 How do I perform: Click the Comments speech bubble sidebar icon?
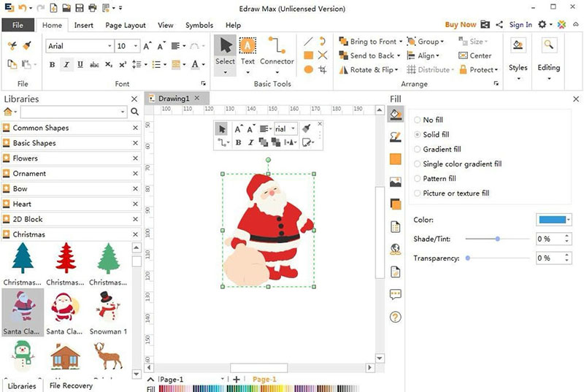click(396, 294)
